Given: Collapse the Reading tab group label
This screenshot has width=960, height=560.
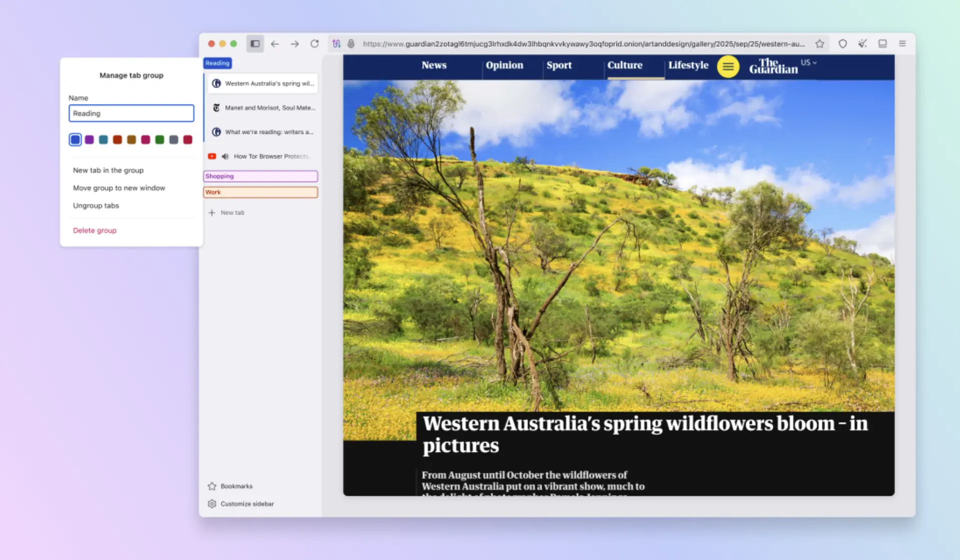Looking at the screenshot, I should 217,63.
